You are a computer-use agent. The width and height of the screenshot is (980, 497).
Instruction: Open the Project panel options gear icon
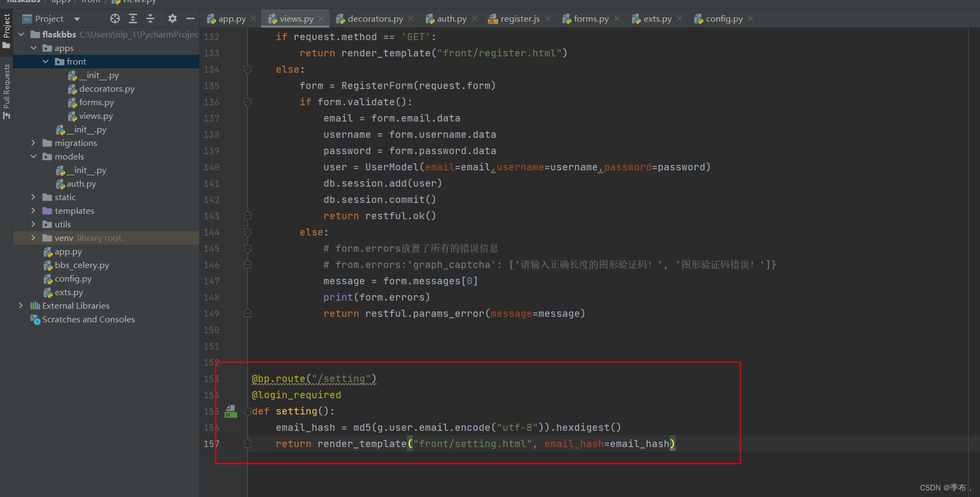(172, 18)
